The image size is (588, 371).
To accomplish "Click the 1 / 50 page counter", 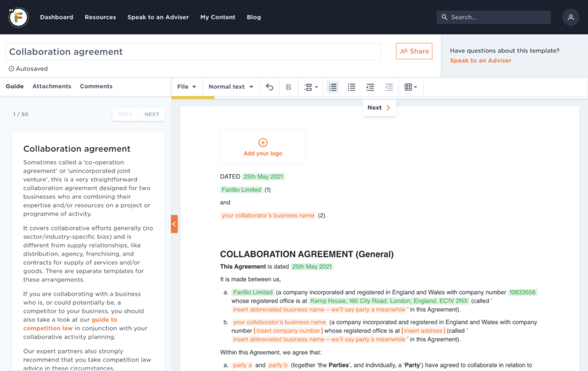I will point(21,115).
